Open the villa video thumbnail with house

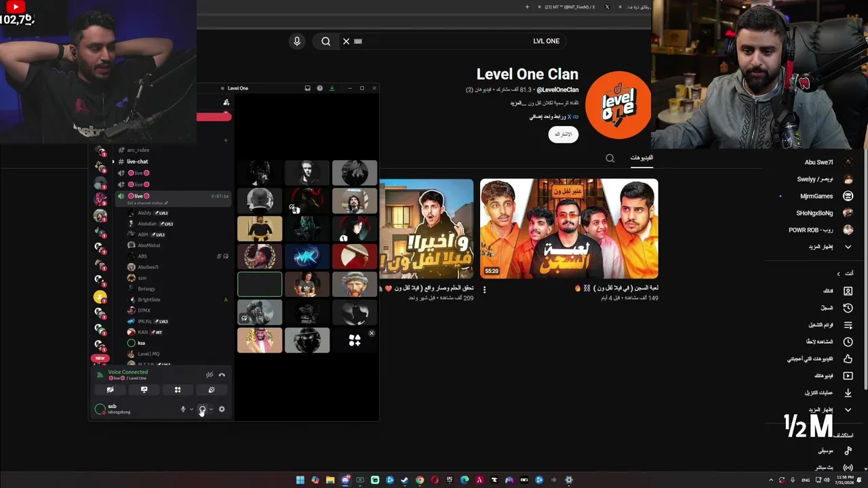tap(426, 228)
